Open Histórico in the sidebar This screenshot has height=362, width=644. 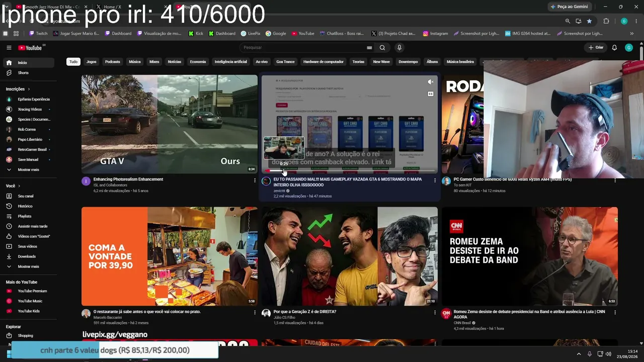29,206
